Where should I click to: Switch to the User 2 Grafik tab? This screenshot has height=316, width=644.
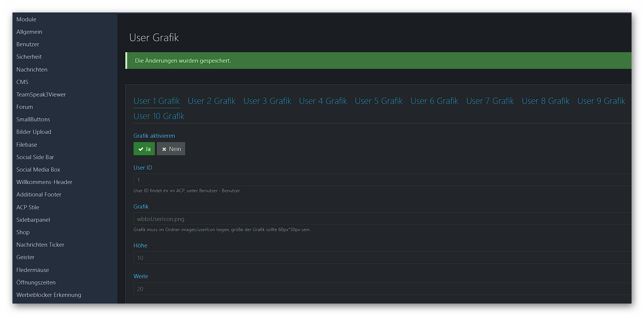coord(211,101)
